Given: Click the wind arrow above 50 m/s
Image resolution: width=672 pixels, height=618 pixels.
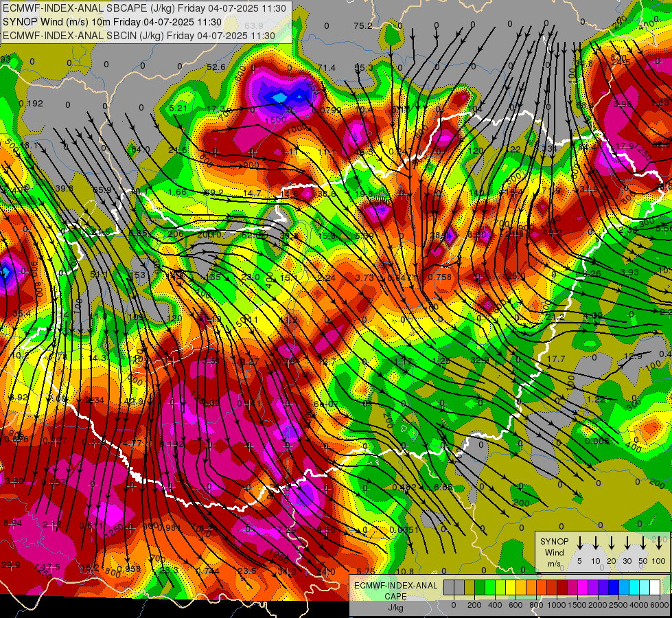Looking at the screenshot, I should click(643, 542).
